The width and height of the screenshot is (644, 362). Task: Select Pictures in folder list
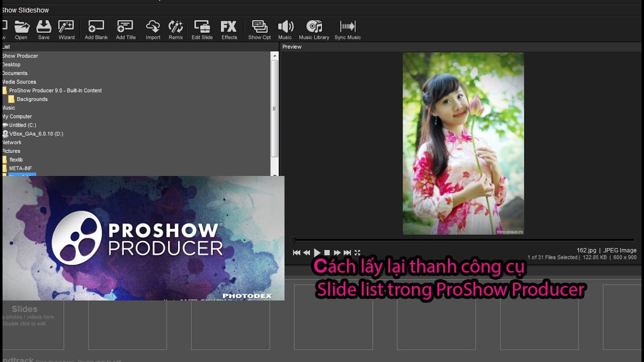click(11, 151)
